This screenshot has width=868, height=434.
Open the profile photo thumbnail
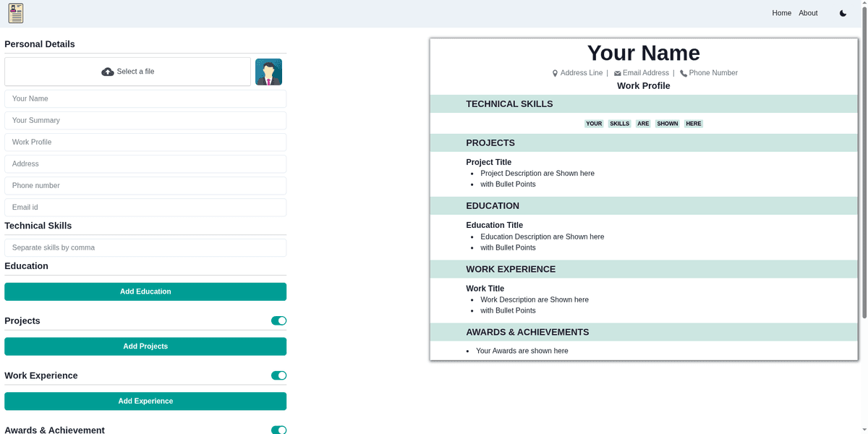tap(268, 71)
